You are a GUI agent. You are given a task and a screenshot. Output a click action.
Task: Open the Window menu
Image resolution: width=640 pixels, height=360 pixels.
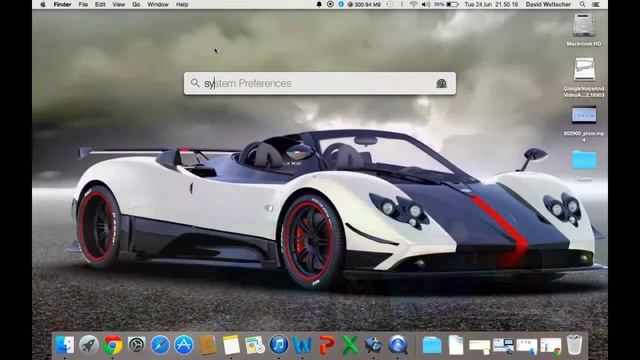click(158, 4)
